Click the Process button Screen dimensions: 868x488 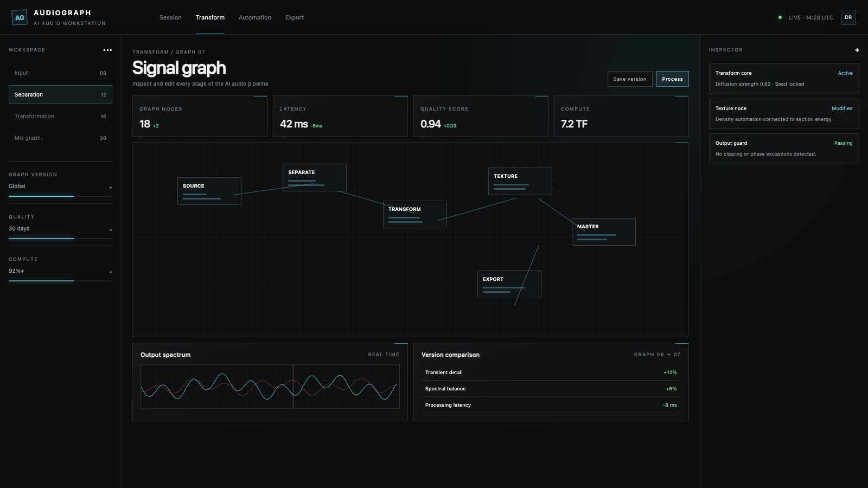[x=672, y=79]
